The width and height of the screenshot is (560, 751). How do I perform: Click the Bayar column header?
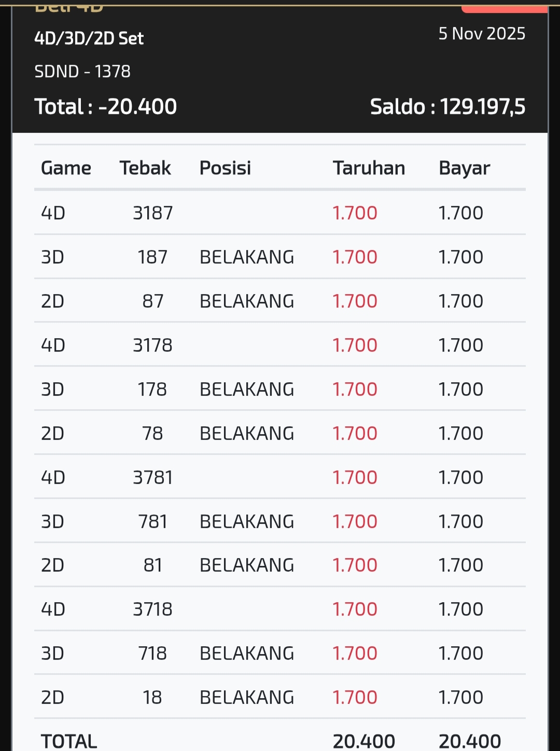pyautogui.click(x=464, y=168)
